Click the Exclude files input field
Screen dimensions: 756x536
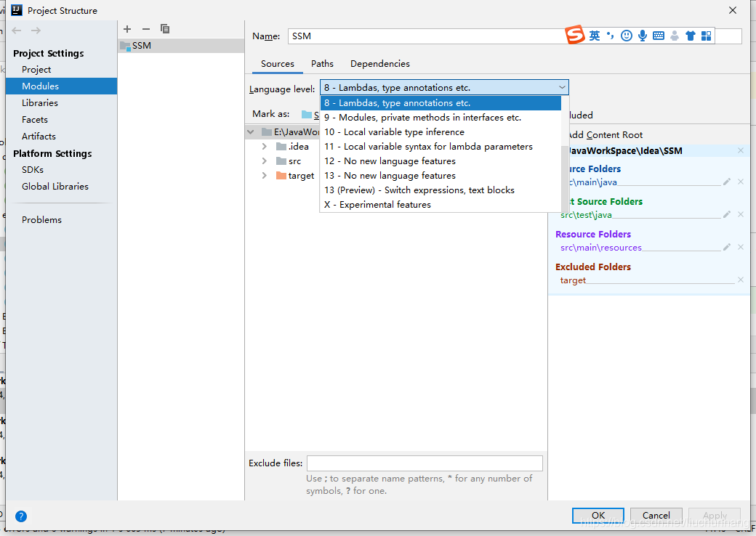425,463
